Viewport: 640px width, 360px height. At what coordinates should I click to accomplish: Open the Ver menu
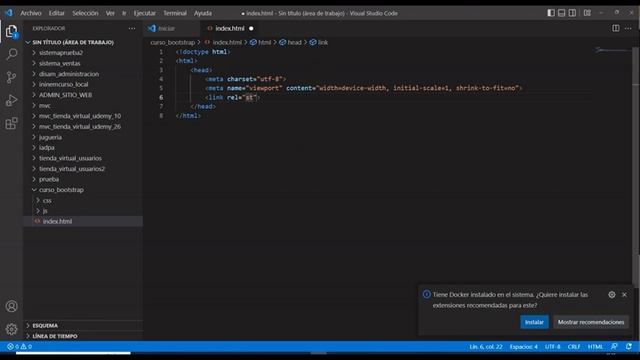point(110,13)
